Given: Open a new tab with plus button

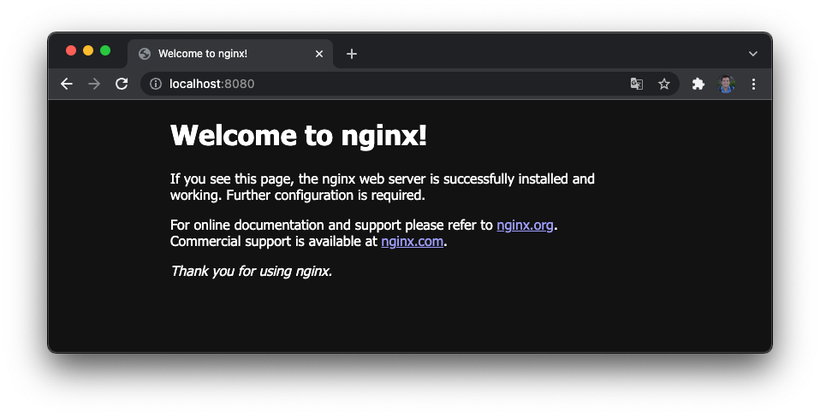Looking at the screenshot, I should [x=351, y=54].
